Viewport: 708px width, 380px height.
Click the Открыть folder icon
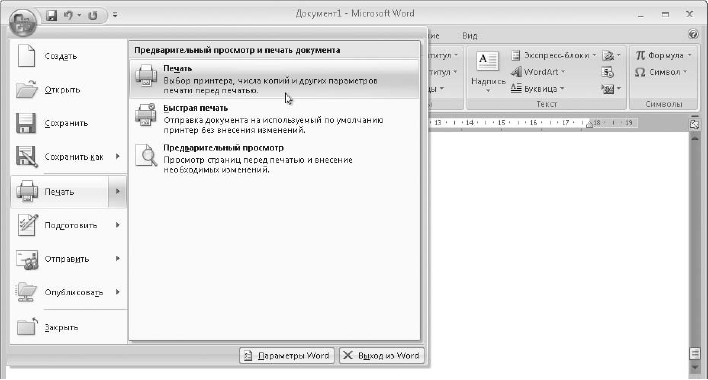pyautogui.click(x=27, y=89)
